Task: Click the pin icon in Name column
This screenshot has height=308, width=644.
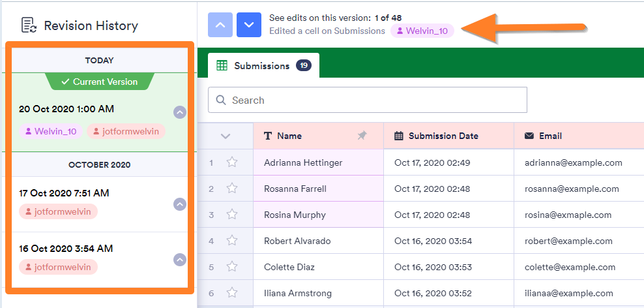Action: pos(362,136)
